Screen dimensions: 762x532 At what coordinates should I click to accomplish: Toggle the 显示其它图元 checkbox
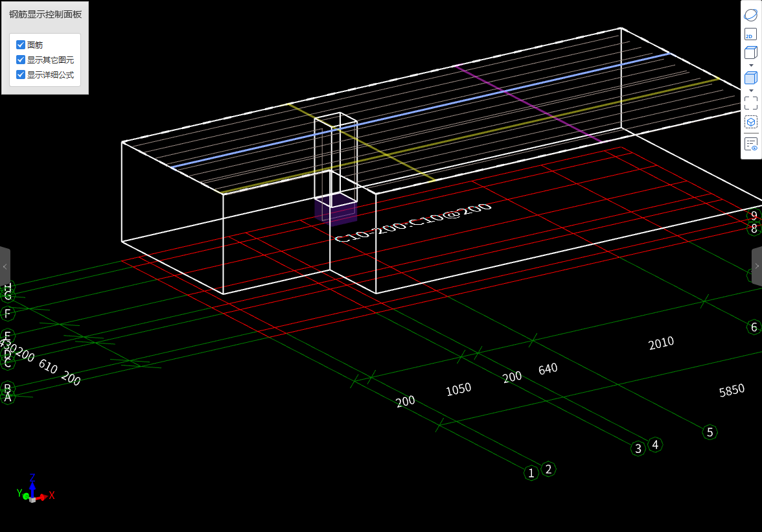coord(21,60)
